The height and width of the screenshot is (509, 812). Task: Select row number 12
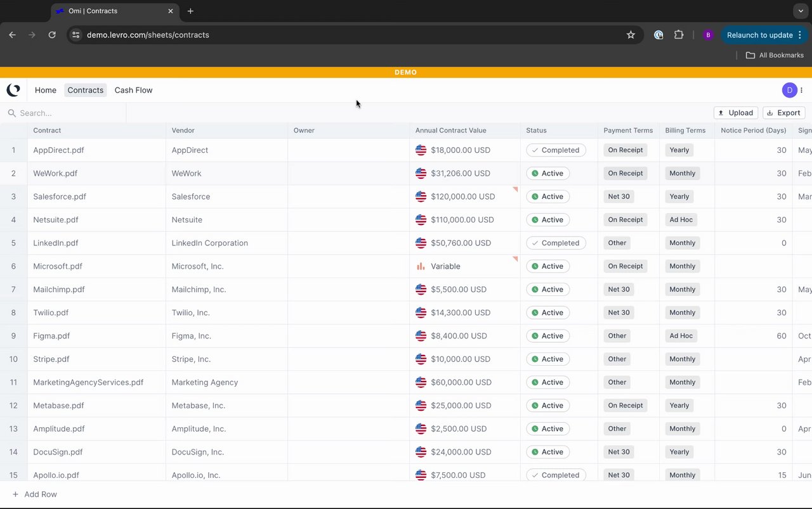click(13, 406)
